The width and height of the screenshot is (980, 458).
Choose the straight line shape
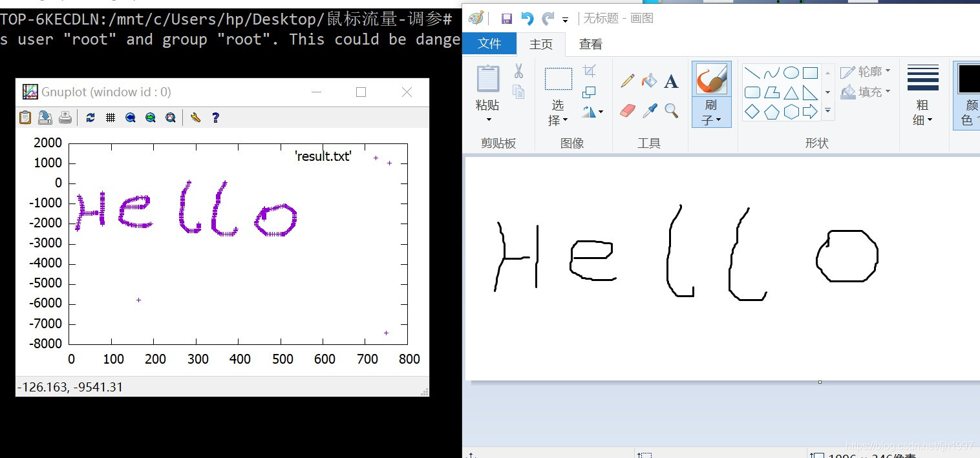pyautogui.click(x=752, y=72)
